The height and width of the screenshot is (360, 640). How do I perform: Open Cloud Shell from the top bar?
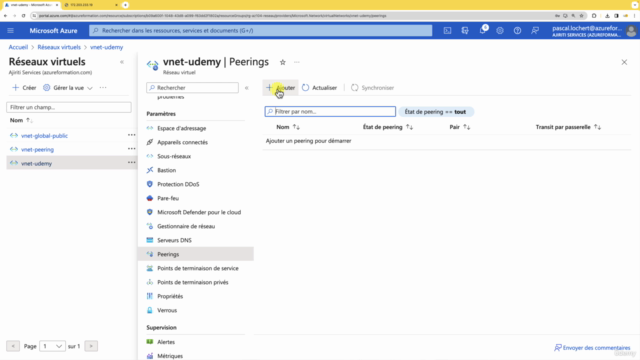[x=447, y=31]
